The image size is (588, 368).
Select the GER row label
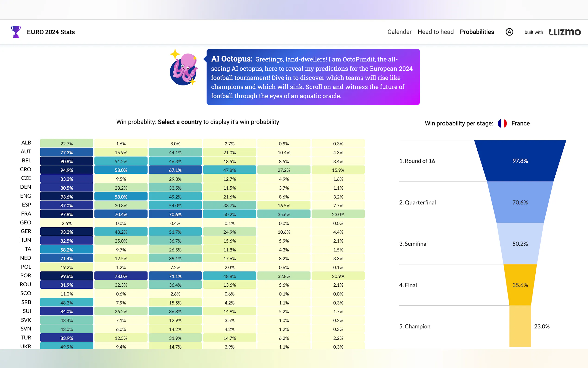coord(26,231)
